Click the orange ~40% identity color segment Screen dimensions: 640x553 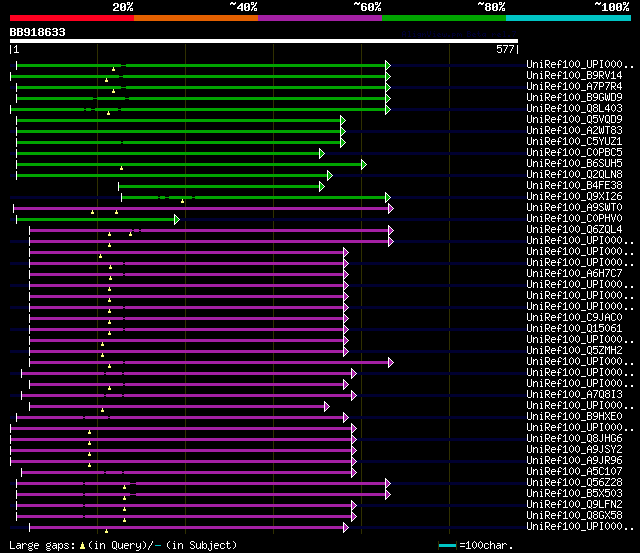click(196, 18)
